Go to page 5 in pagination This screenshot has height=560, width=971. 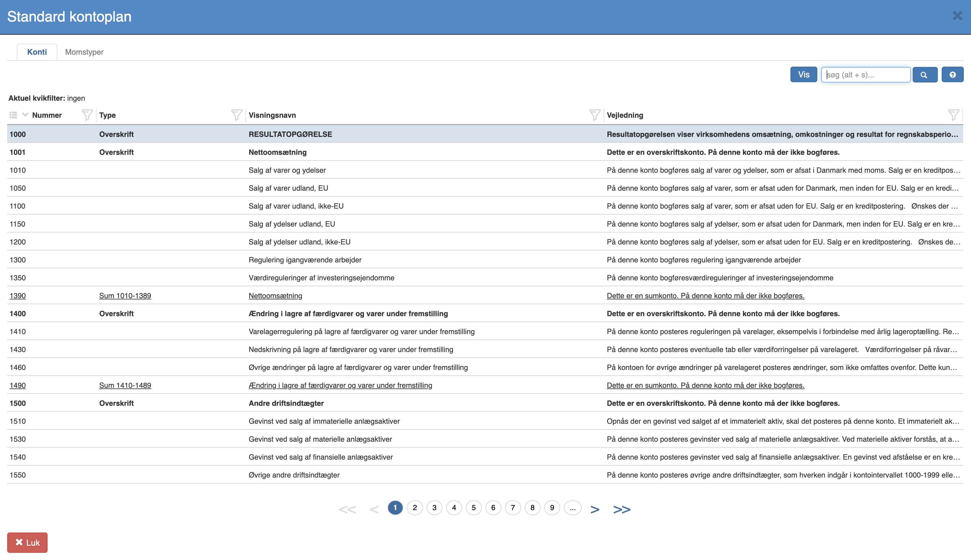pos(474,508)
